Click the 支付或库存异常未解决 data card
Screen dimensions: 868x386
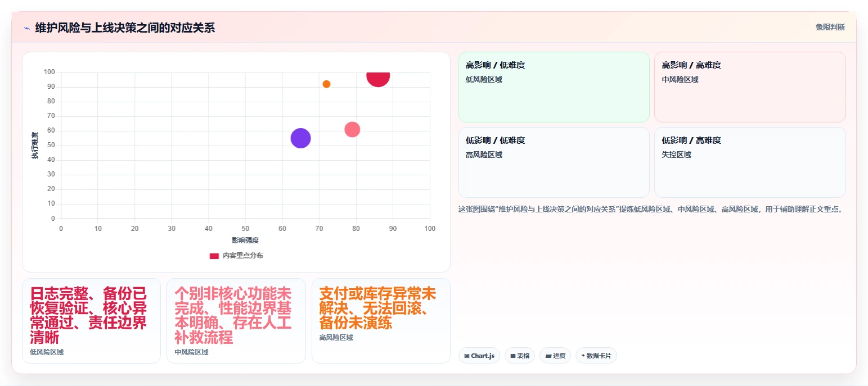(x=381, y=321)
